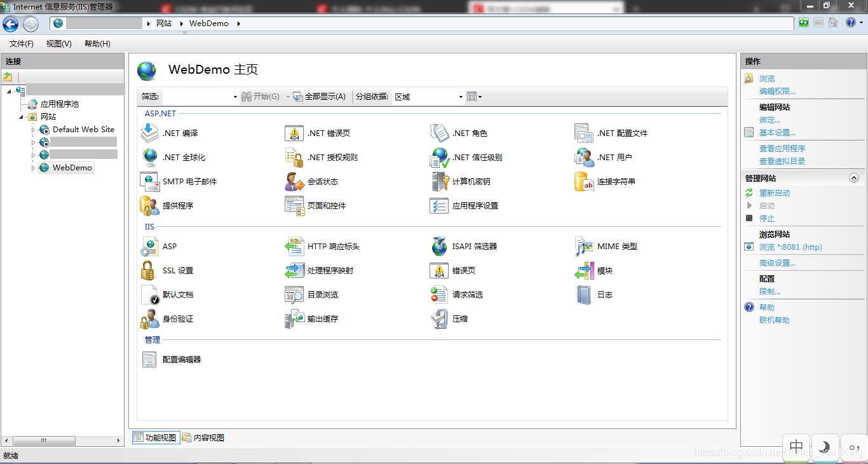Viewport: 868px width, 464px height.
Task: Open the 高级设置... link
Action: [x=777, y=263]
